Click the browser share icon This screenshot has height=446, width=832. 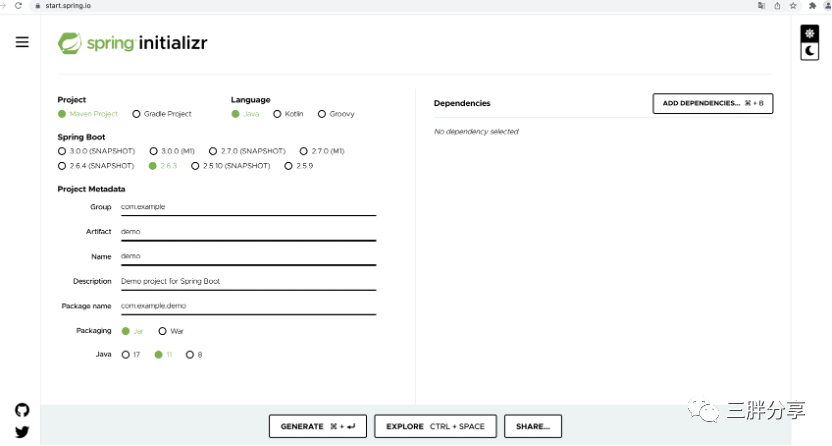coord(777,6)
